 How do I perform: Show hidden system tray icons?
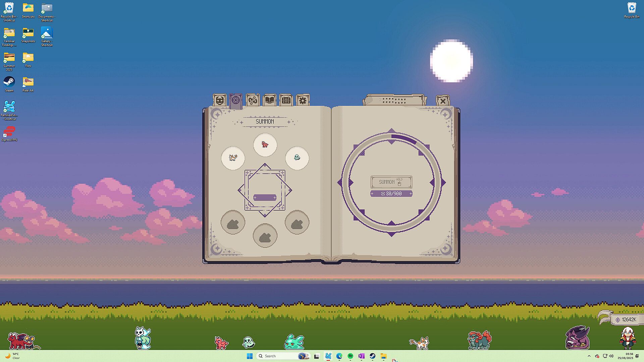[589, 356]
